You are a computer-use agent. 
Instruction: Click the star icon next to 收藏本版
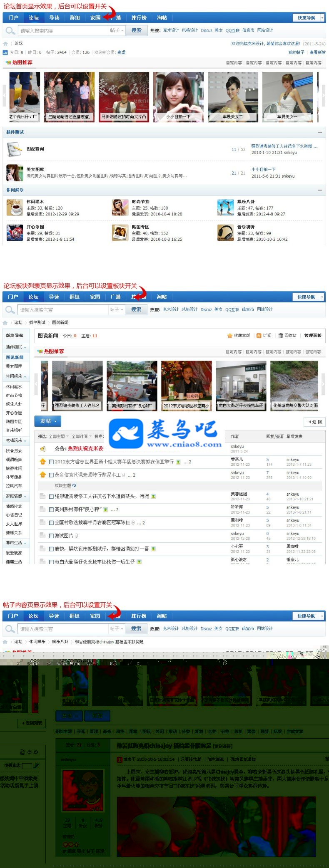point(229,336)
